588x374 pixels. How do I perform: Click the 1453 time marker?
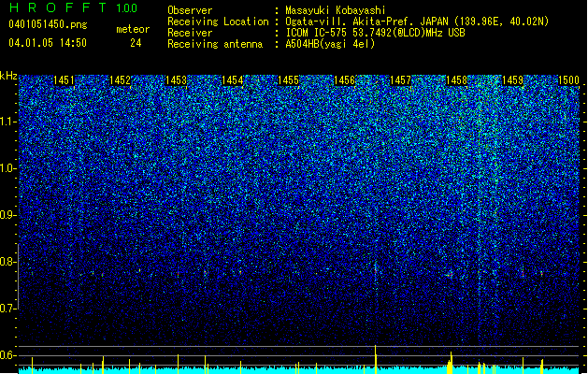pos(177,80)
